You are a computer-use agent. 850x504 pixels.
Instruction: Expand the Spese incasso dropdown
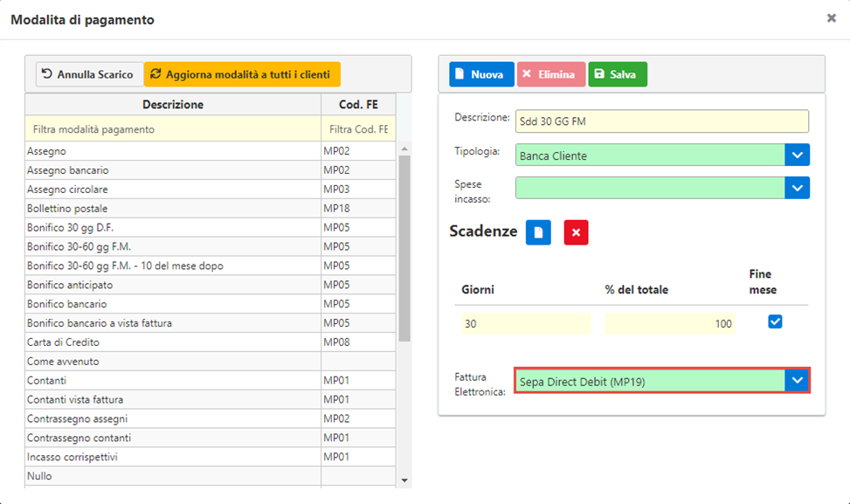click(797, 188)
